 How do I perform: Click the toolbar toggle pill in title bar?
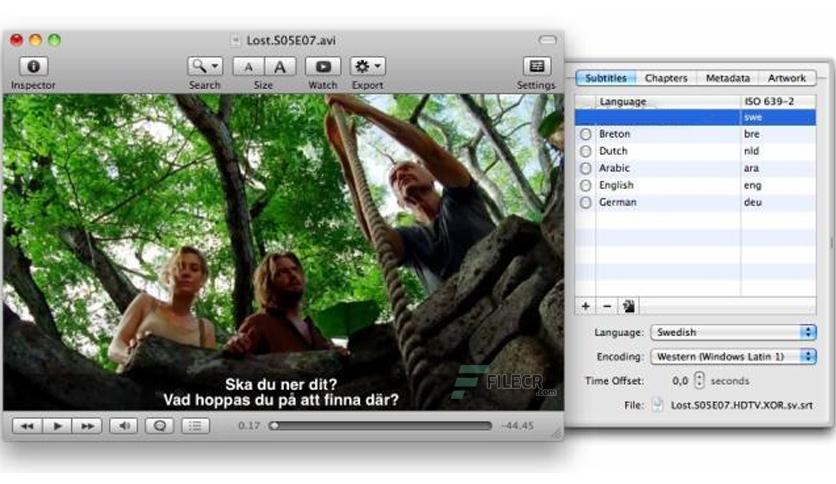point(548,40)
